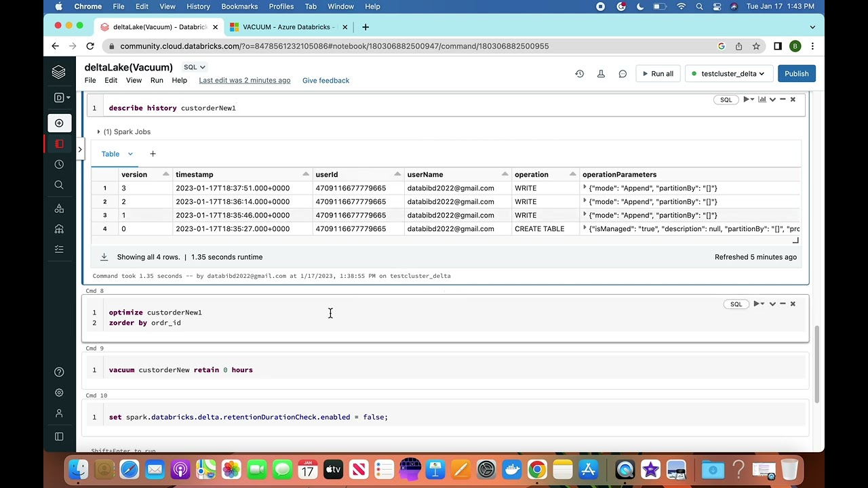Click the SQL badge on optimize cell
Screen dimensions: 868x488
click(736, 304)
